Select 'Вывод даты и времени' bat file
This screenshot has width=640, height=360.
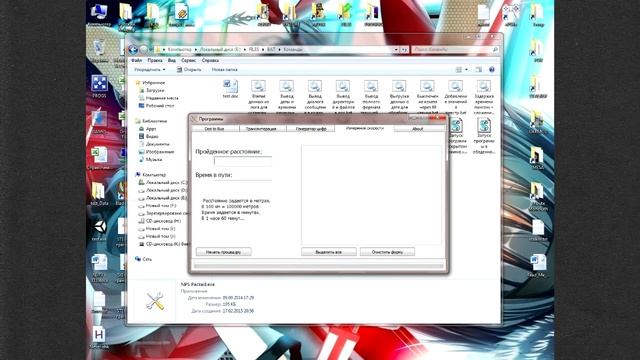(x=287, y=97)
